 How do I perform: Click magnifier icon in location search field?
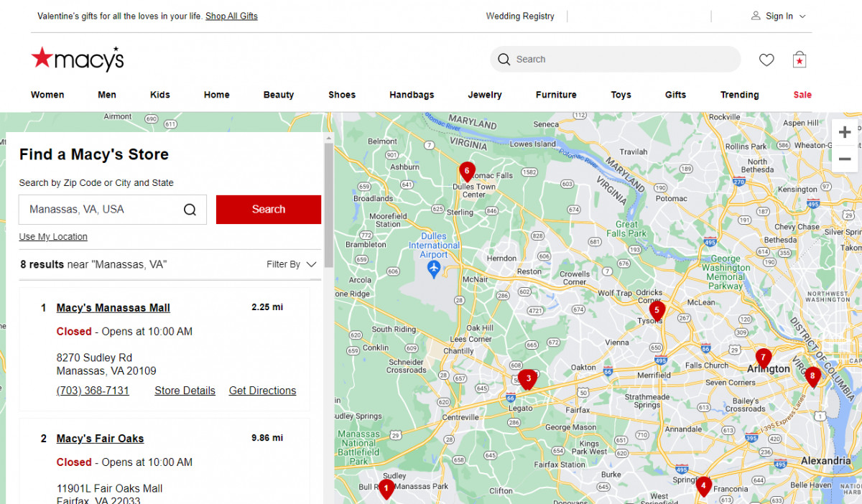point(190,210)
